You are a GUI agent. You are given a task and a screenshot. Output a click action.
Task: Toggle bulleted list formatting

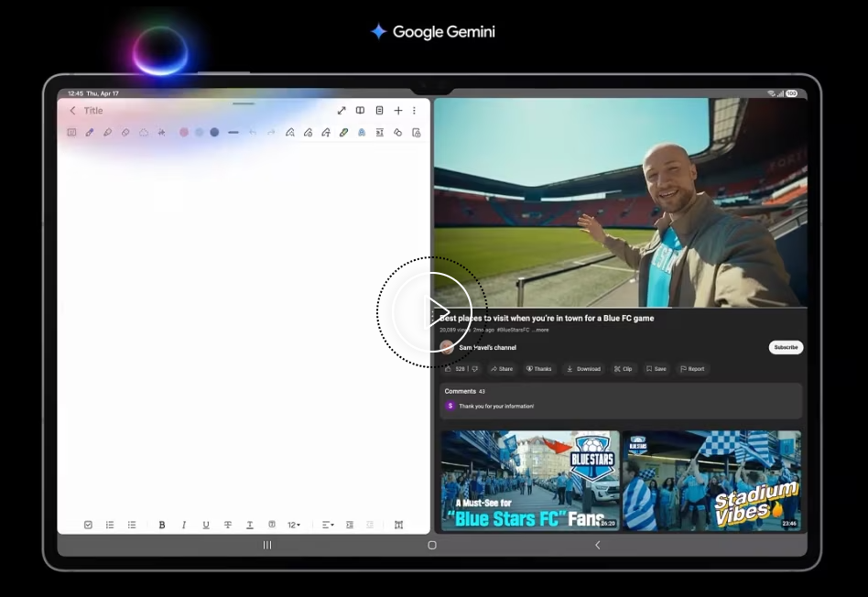pos(132,525)
